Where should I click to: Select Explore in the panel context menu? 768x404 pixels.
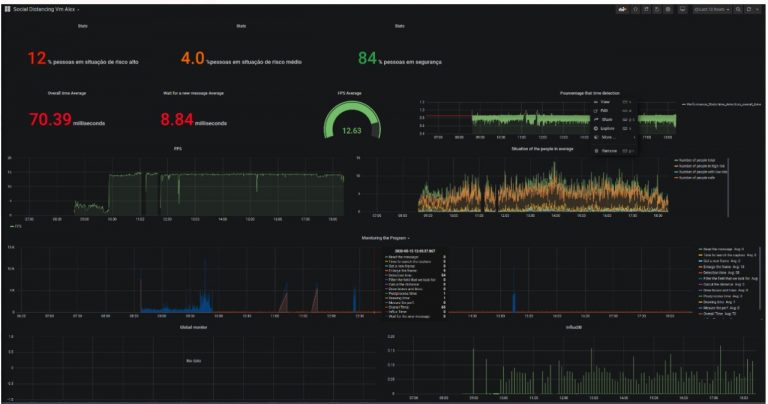tap(607, 128)
